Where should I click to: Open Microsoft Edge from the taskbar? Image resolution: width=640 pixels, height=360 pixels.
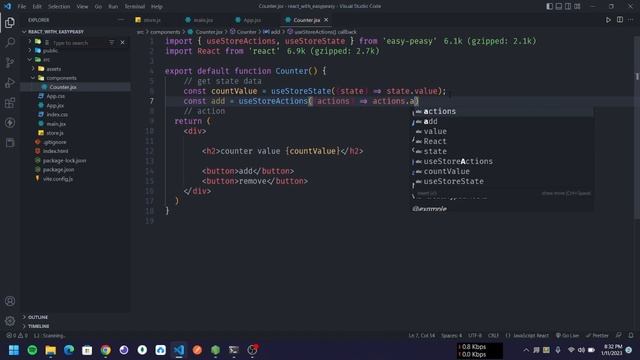coord(69,350)
